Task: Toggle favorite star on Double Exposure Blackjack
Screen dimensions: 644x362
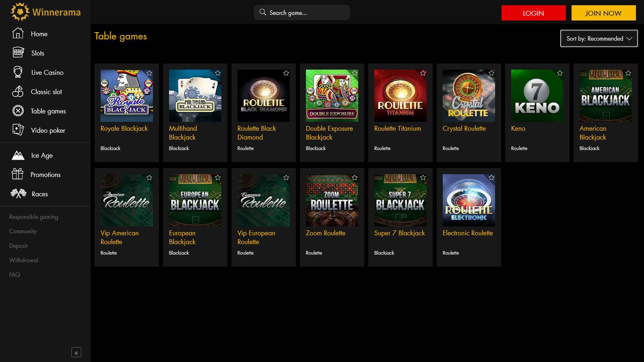Action: coord(355,73)
